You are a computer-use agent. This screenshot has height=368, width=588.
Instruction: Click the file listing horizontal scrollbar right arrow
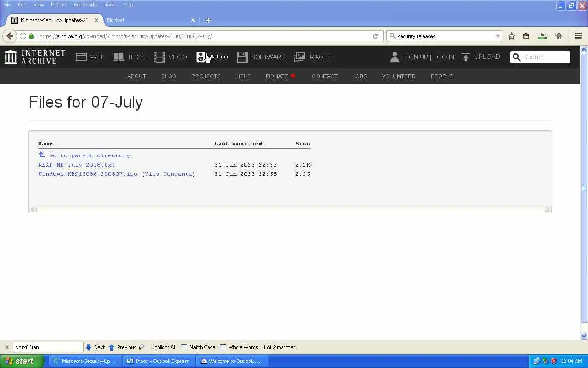[548, 209]
